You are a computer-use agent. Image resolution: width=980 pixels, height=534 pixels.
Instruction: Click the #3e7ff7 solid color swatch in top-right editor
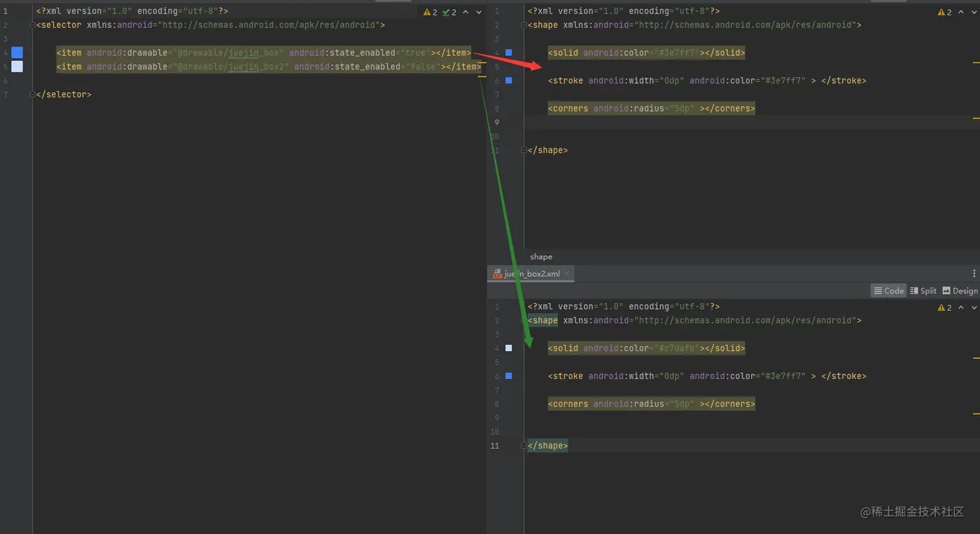(x=509, y=52)
